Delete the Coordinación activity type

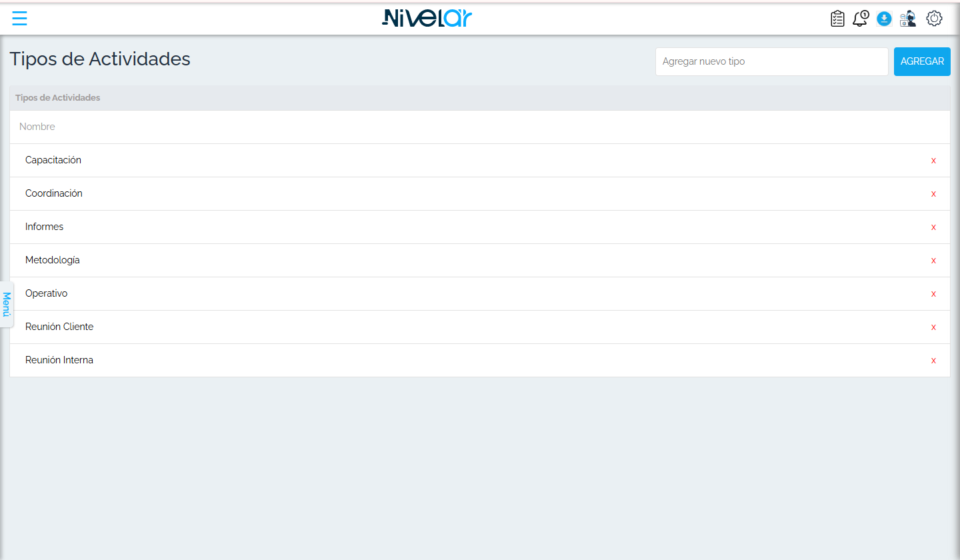[933, 194]
